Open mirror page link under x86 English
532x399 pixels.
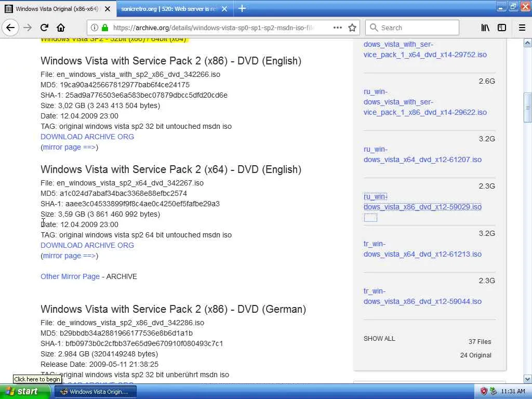click(x=69, y=147)
